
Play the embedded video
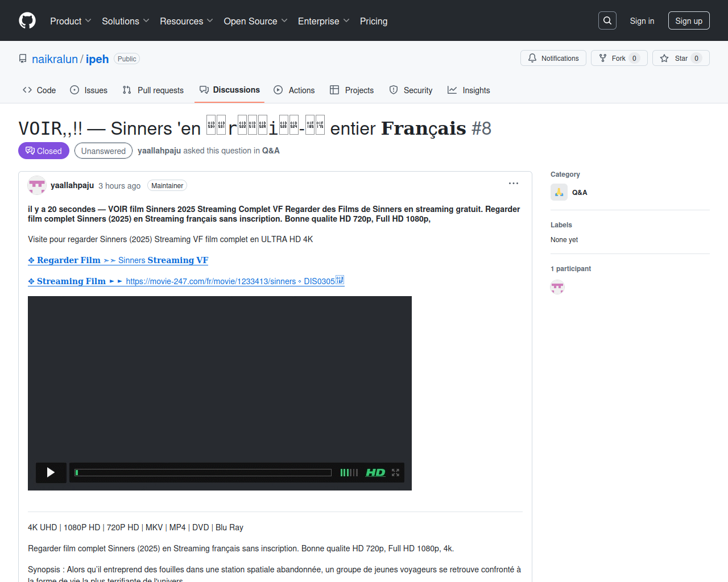pos(51,472)
